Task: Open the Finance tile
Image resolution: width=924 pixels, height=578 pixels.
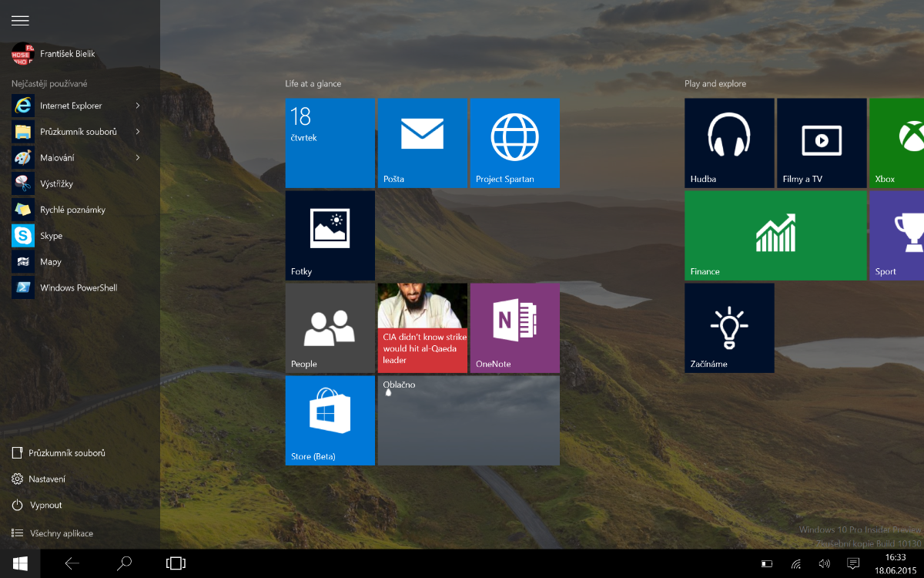Action: pos(775,235)
